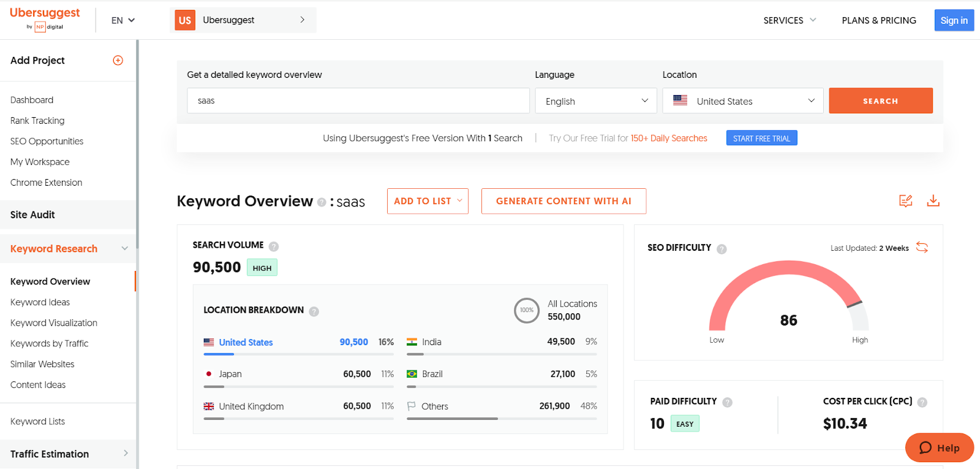Open the Help chat button
This screenshot has height=469, width=980.
(x=940, y=448)
